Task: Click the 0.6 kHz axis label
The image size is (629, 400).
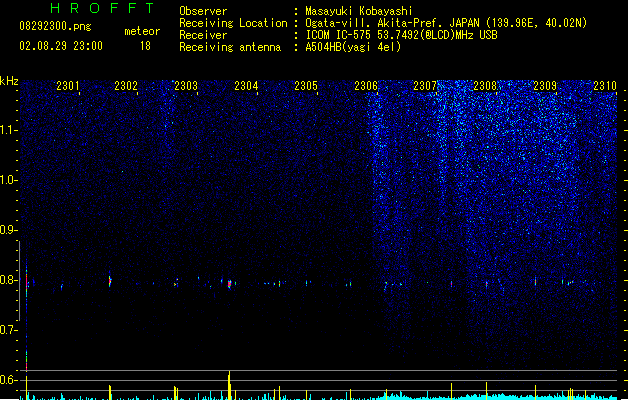Action: (8, 380)
